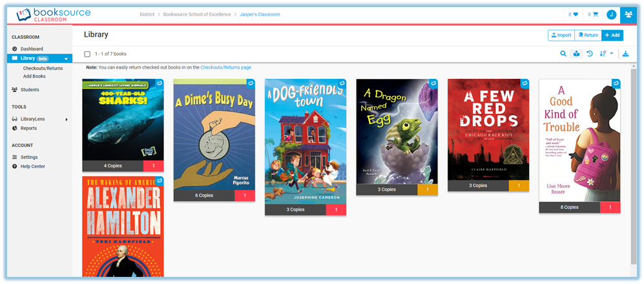Image resolution: width=644 pixels, height=284 pixels.
Task: Click the 8 Copies label under Good Kind of Trouble
Action: click(570, 208)
